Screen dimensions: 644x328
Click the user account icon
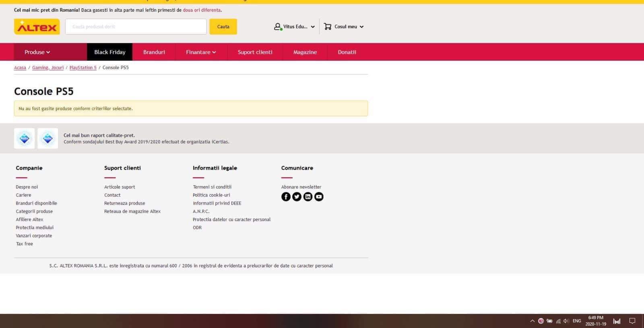(277, 27)
